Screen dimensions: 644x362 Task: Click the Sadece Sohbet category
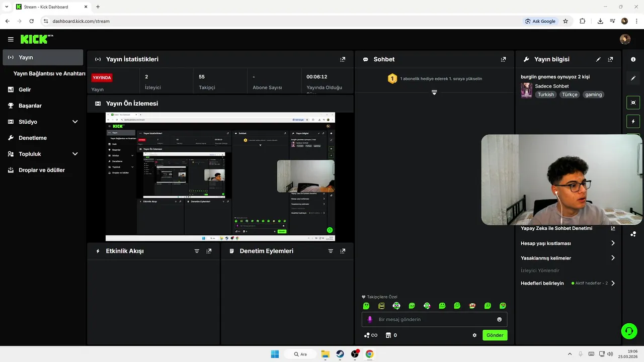point(551,86)
